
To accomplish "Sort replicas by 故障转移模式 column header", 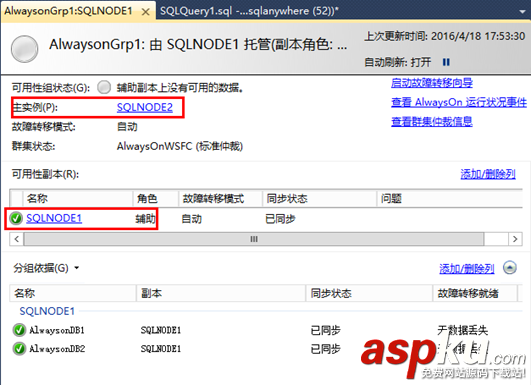I will point(220,198).
